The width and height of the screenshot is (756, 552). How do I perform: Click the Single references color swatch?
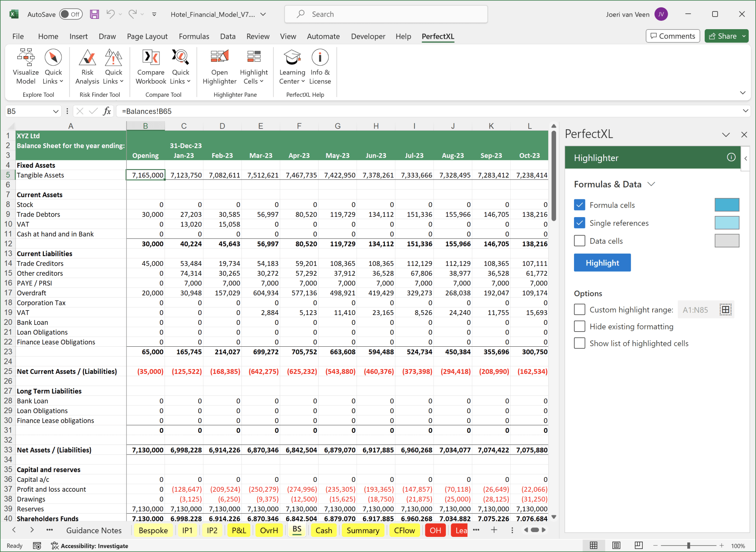(x=726, y=223)
